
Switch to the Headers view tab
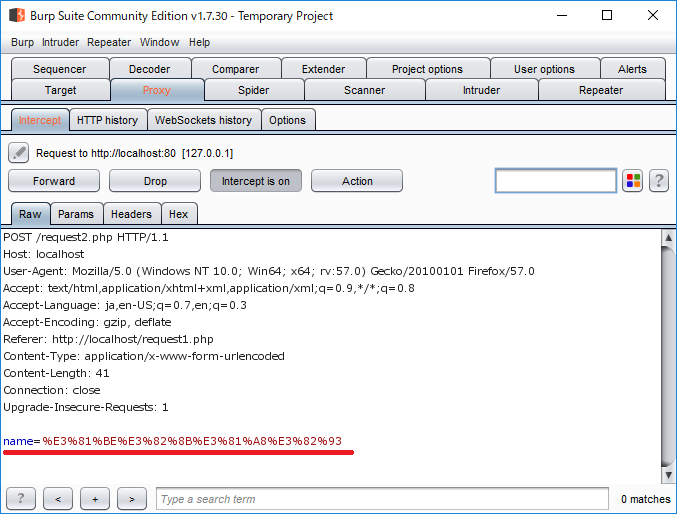tap(131, 214)
